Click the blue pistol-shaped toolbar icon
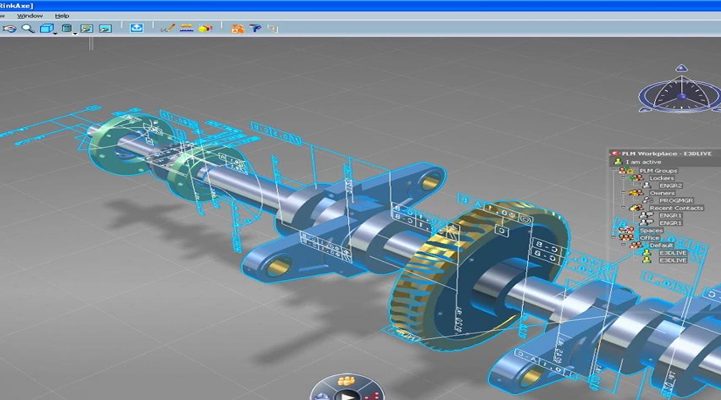The height and width of the screenshot is (400, 721). pyautogui.click(x=253, y=29)
